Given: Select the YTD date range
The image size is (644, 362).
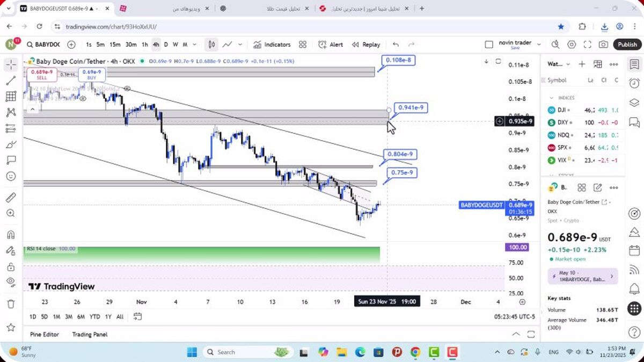Looking at the screenshot, I should pos(94,317).
